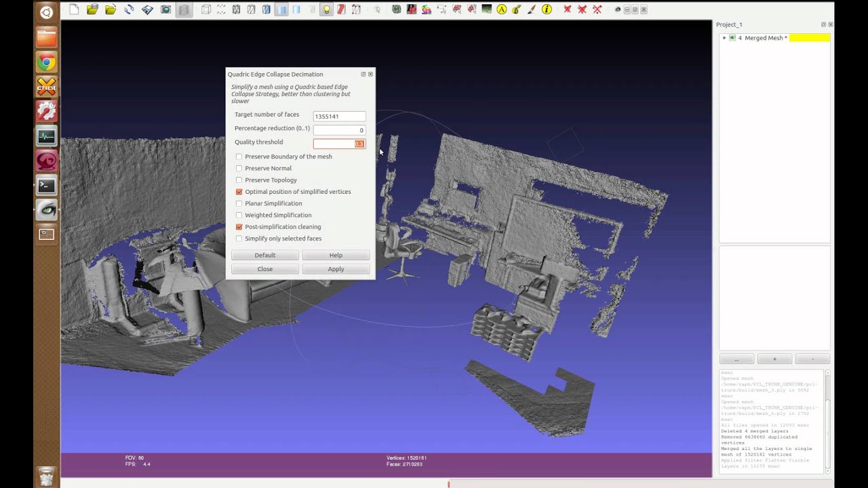Click the Close button in dialog
The height and width of the screenshot is (488, 868).
point(265,269)
